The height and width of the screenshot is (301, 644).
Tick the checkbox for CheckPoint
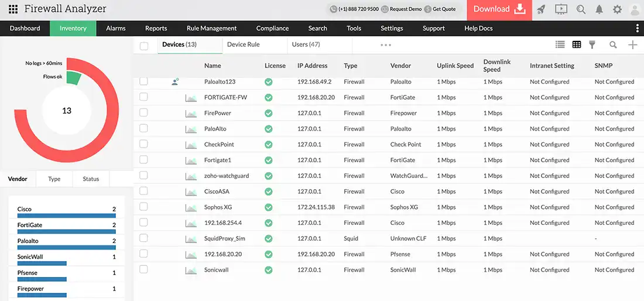(x=143, y=143)
